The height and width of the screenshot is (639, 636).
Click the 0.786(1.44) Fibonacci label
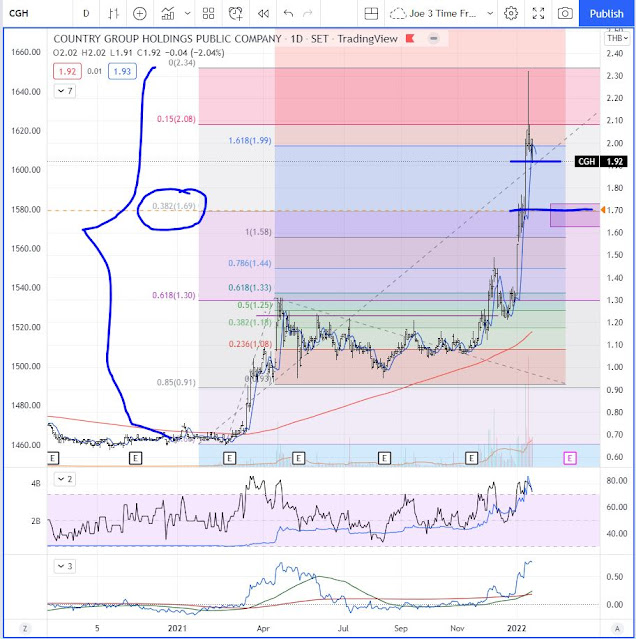point(250,263)
